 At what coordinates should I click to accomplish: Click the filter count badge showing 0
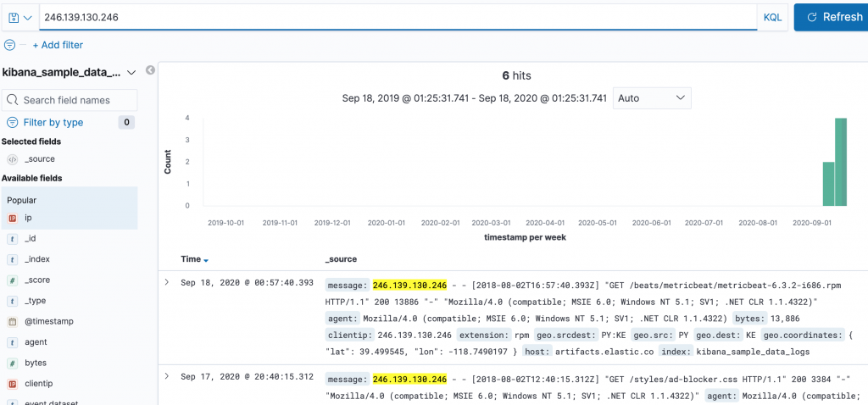point(126,122)
